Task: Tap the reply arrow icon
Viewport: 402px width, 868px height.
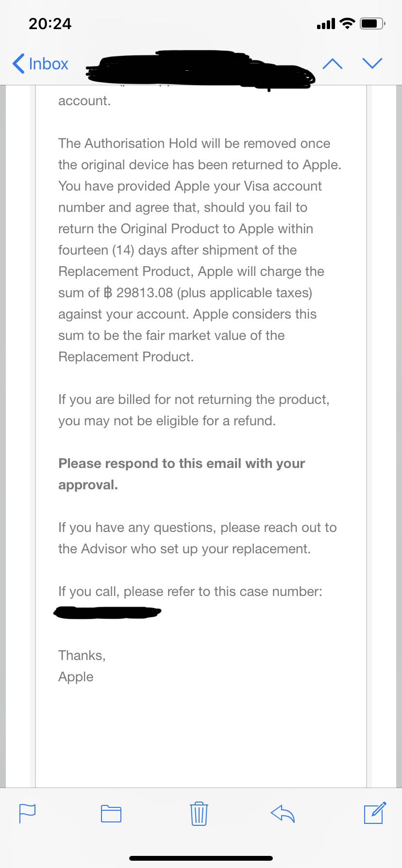Action: [283, 813]
